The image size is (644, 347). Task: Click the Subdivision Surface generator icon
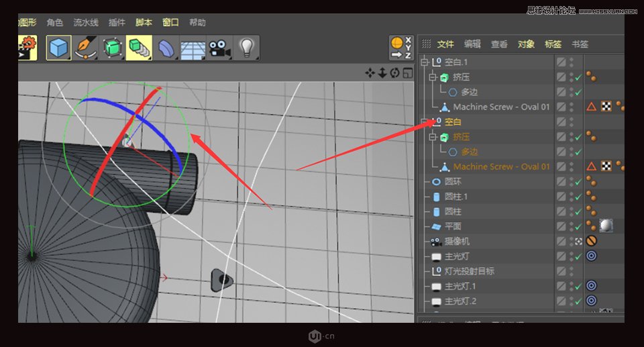click(112, 48)
